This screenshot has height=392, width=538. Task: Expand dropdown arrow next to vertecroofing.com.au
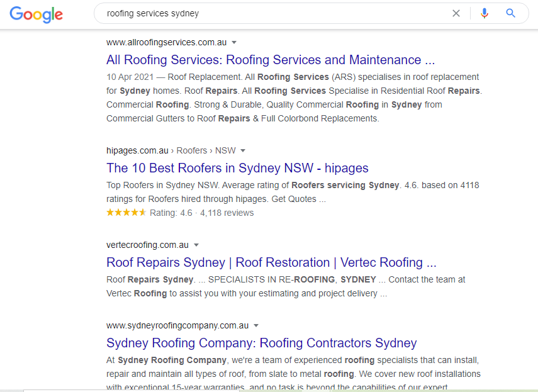click(196, 245)
